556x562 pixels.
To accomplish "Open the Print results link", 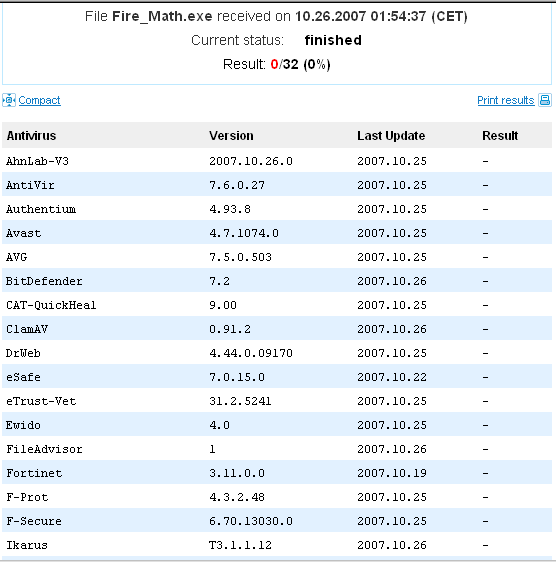I will [x=506, y=100].
